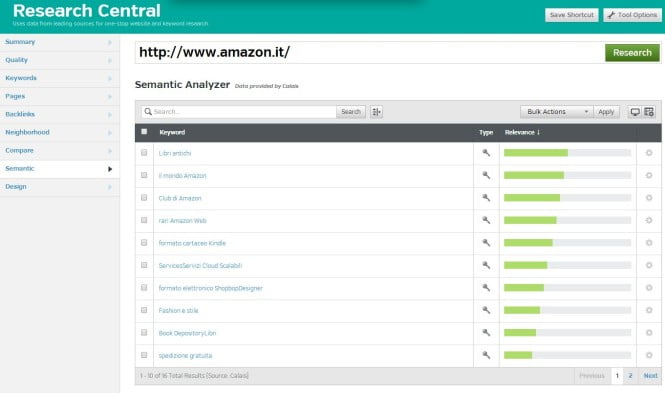Check the Club di Amazon row checkbox
Viewport: 665px width, 393px height.
144,198
